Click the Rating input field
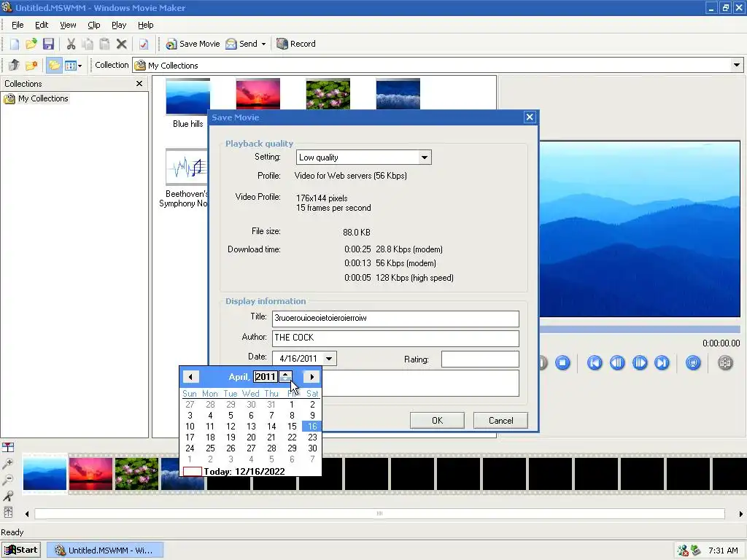The width and height of the screenshot is (747, 560). coord(480,359)
